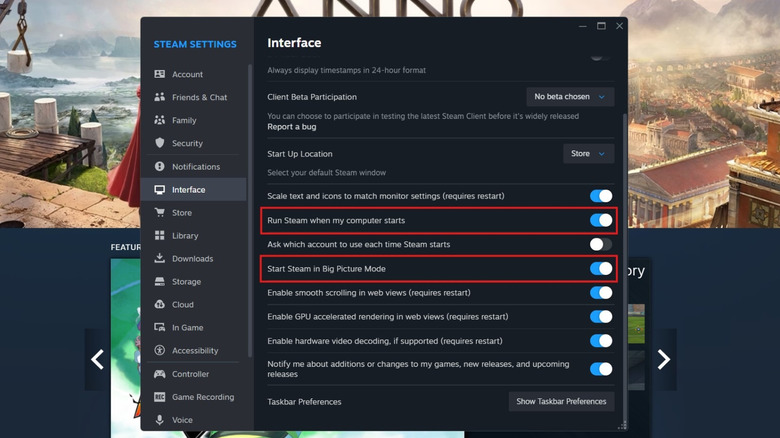The width and height of the screenshot is (780, 438).
Task: Enable Ask which account to use toggle
Action: tap(601, 244)
